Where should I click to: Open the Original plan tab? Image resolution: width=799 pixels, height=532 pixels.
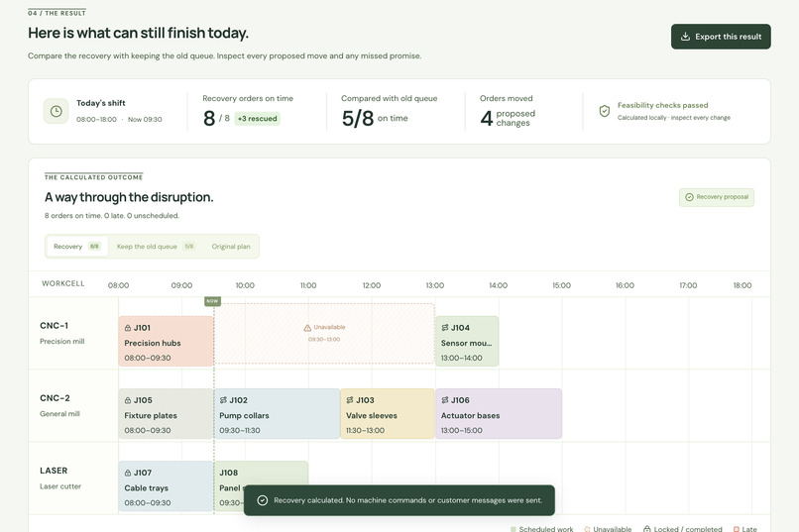tap(231, 247)
